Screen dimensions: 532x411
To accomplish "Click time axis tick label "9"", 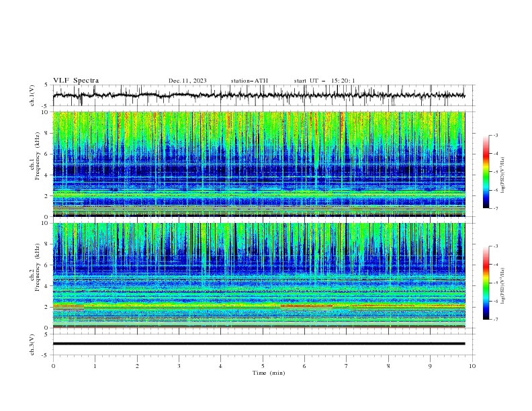I will 430,366.
